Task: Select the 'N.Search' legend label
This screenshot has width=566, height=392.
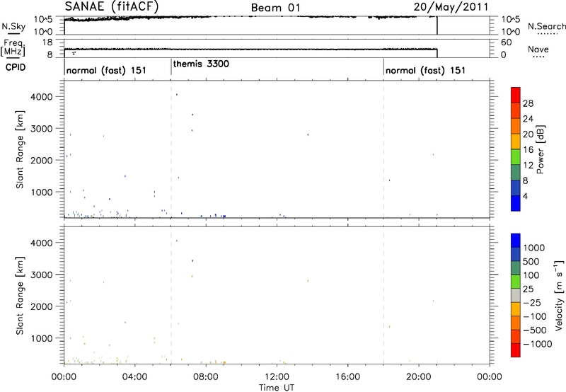Action: (547, 26)
